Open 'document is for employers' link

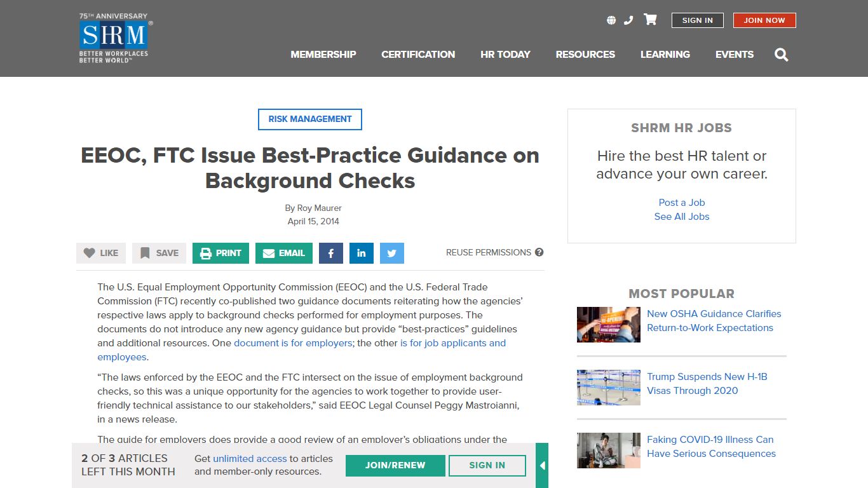point(293,343)
